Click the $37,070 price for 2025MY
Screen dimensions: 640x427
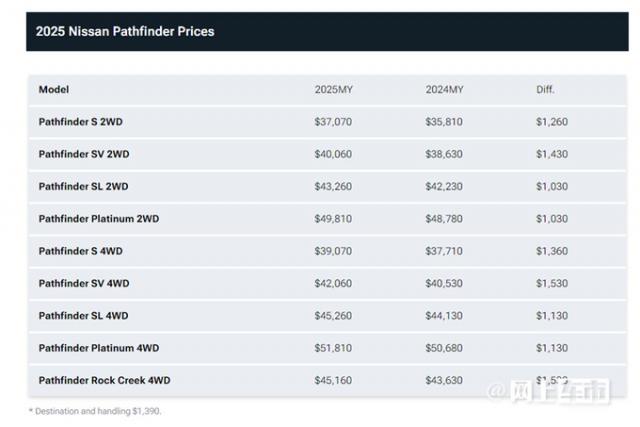(335, 122)
